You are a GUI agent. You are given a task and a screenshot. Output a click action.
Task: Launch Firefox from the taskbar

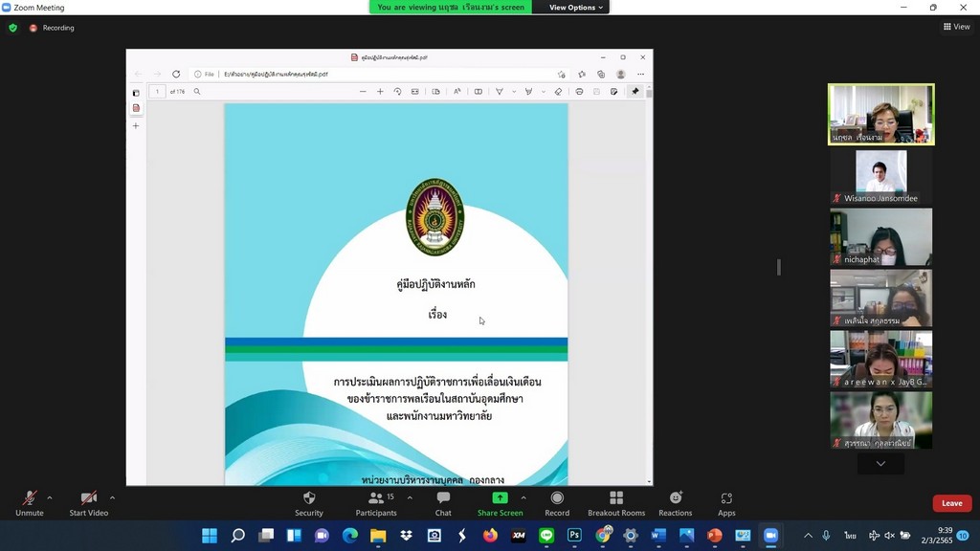pyautogui.click(x=490, y=536)
